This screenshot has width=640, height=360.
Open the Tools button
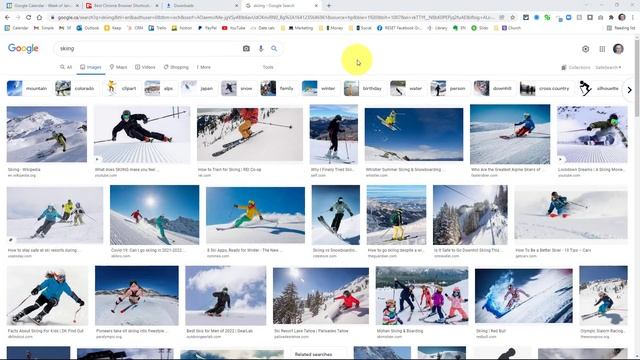coord(268,67)
